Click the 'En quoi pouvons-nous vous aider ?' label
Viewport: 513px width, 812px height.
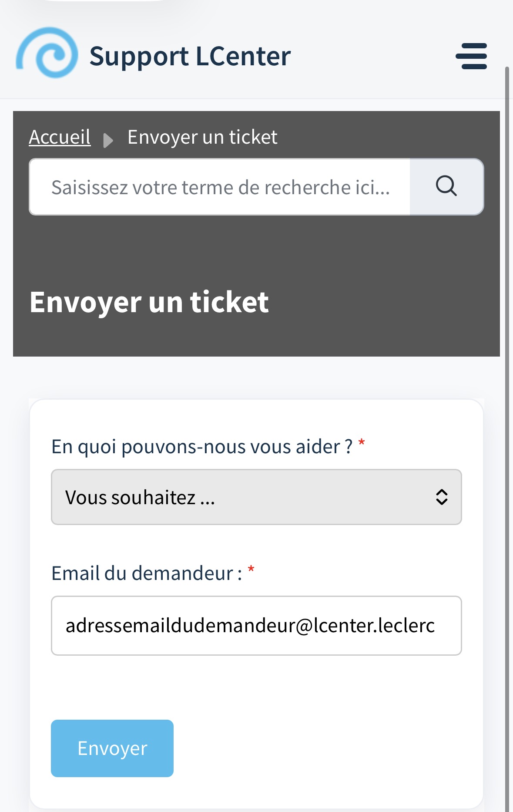pyautogui.click(x=202, y=447)
